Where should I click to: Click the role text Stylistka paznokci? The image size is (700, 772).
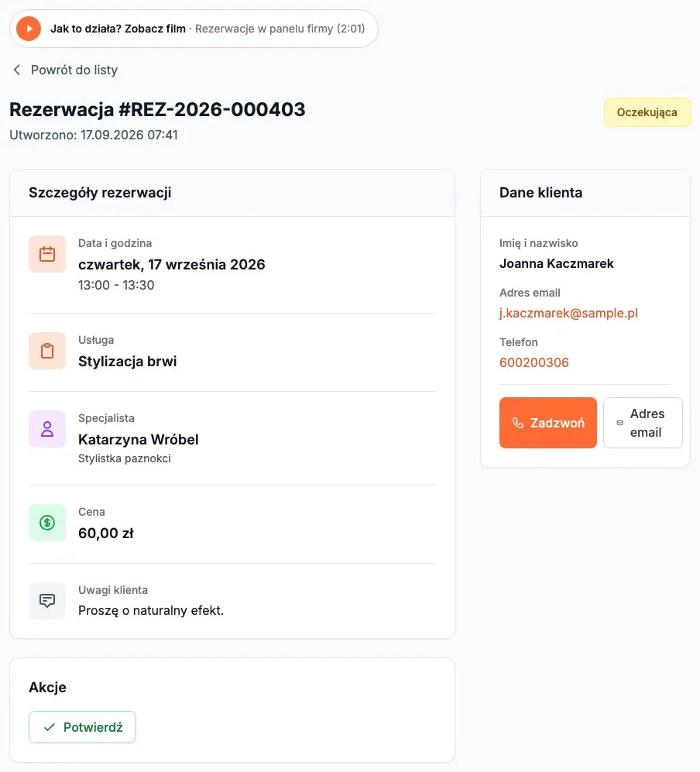point(125,458)
